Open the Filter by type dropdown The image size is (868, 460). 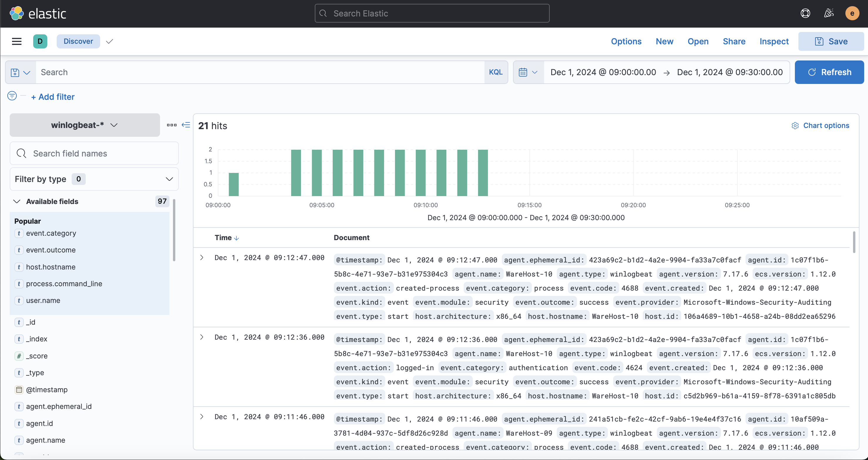[94, 179]
